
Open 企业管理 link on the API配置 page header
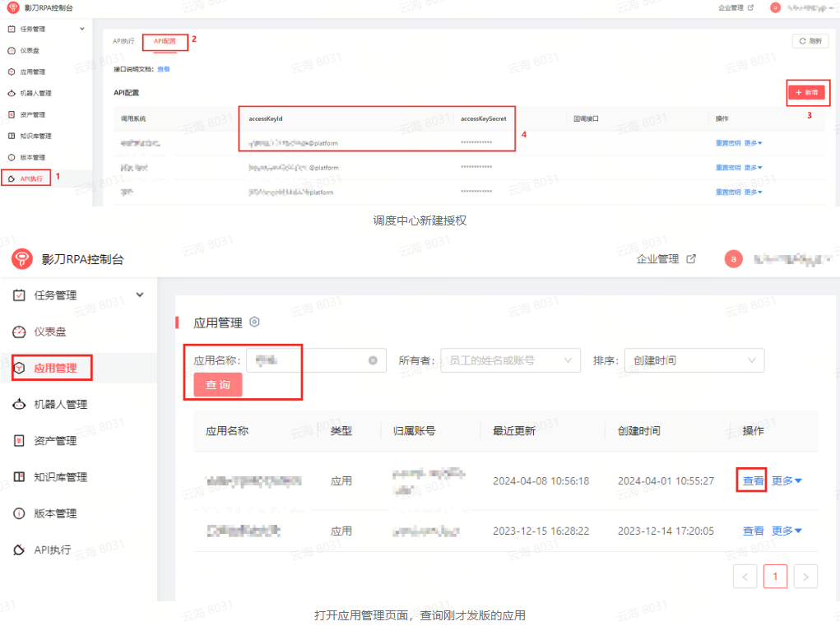pos(731,7)
